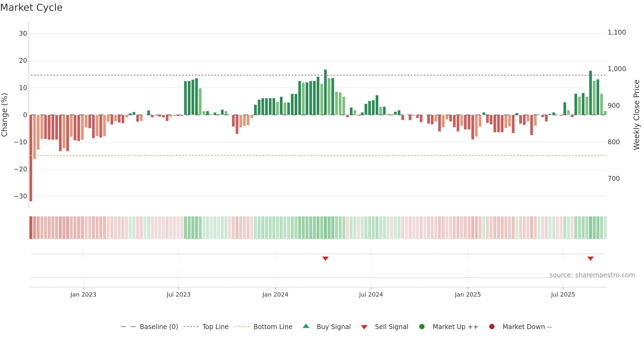644x362 pixels.
Task: Click the 700 price axis label
Action: 614,179
